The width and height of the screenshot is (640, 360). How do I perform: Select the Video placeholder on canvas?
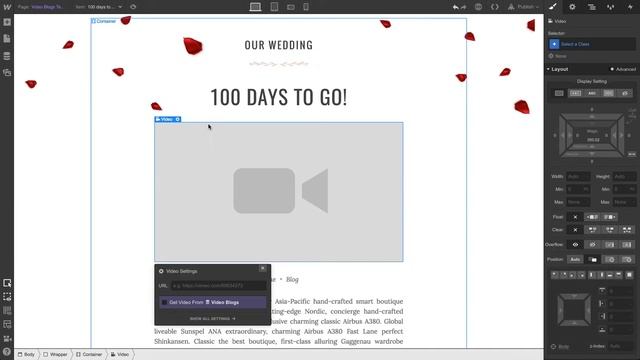(279, 192)
